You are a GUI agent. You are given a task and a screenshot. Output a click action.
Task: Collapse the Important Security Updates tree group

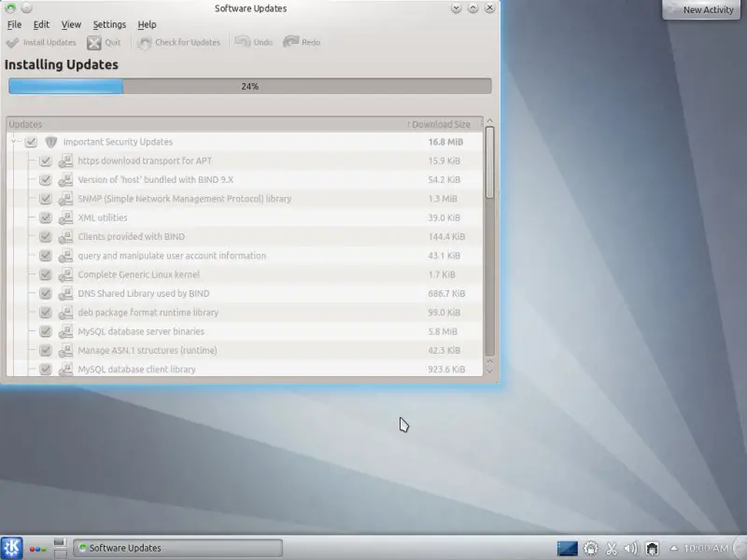[x=14, y=141]
